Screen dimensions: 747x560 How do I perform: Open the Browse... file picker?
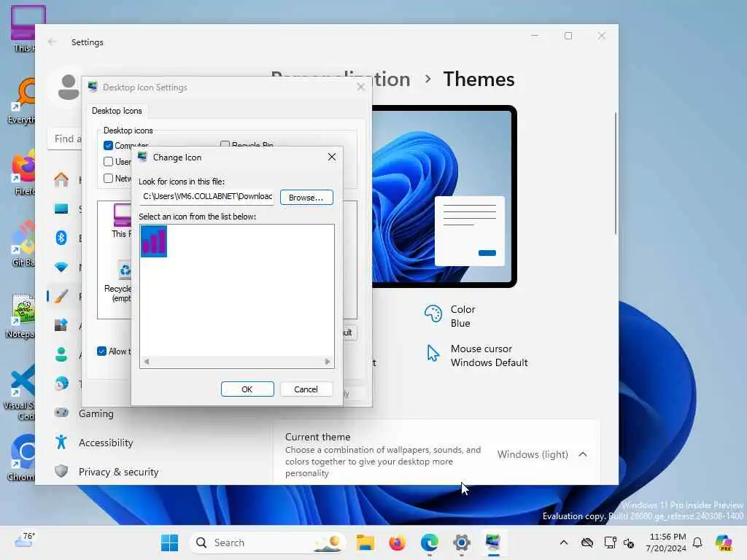click(x=306, y=197)
